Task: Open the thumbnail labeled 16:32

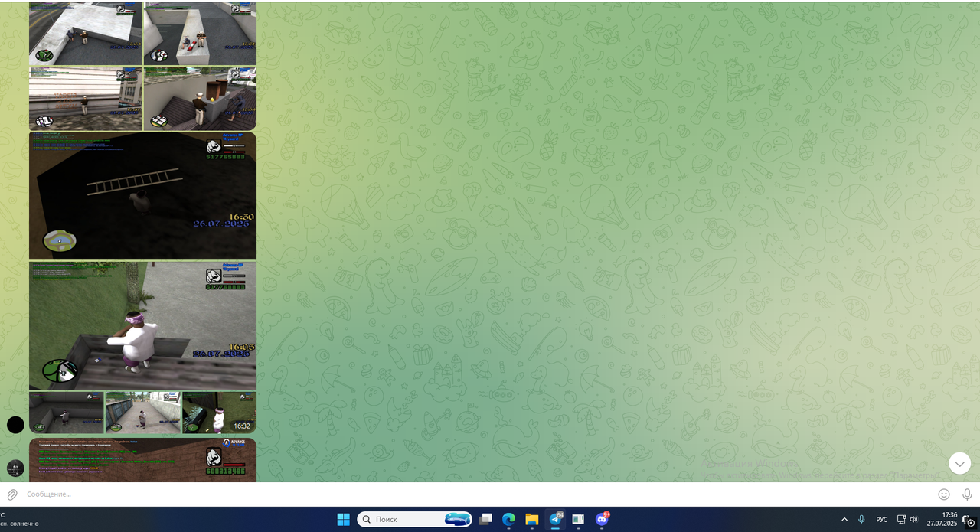Action: pos(219,413)
